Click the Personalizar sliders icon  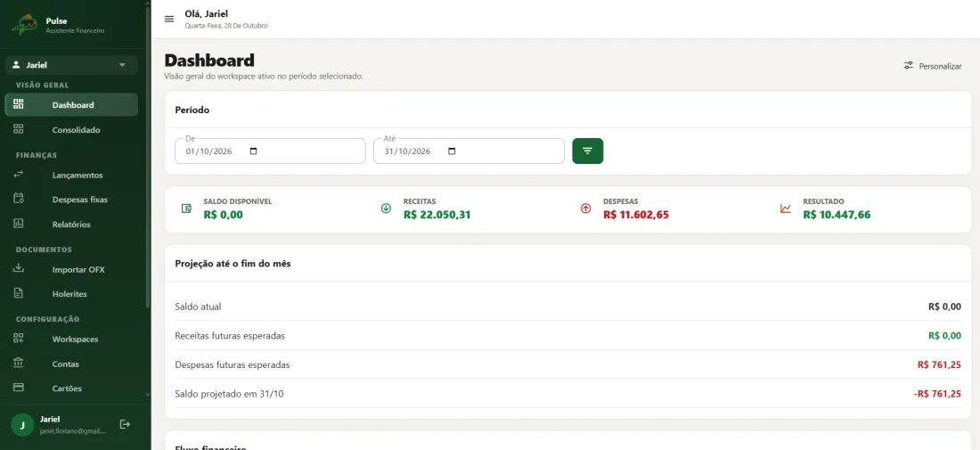pos(909,66)
